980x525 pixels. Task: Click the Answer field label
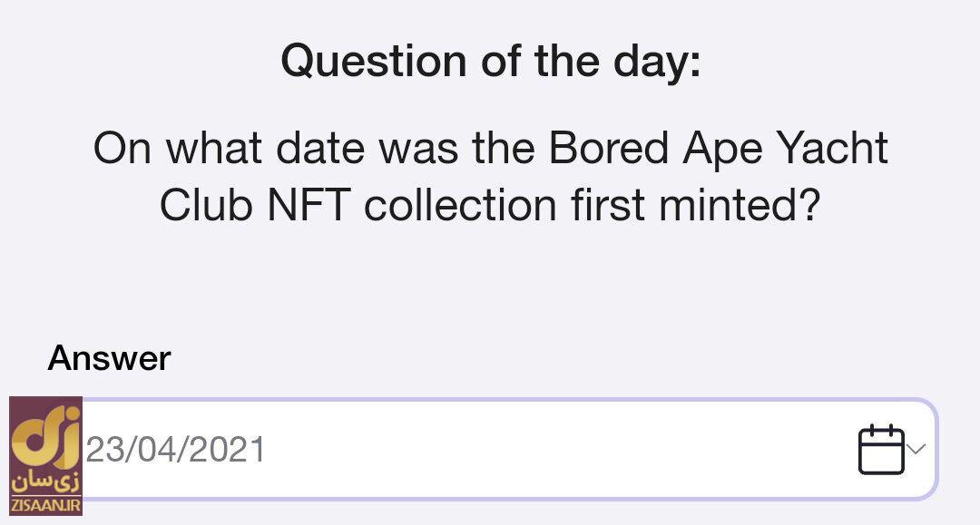tap(109, 358)
